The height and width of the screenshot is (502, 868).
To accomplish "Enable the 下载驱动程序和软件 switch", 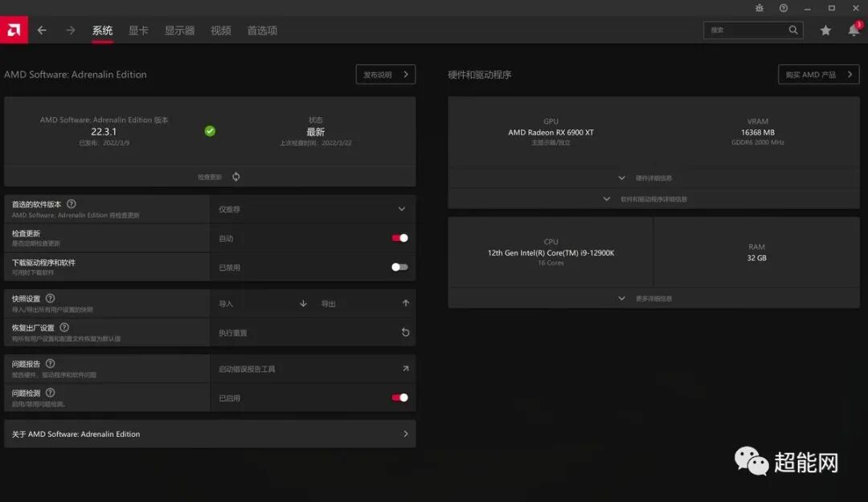I will (399, 267).
